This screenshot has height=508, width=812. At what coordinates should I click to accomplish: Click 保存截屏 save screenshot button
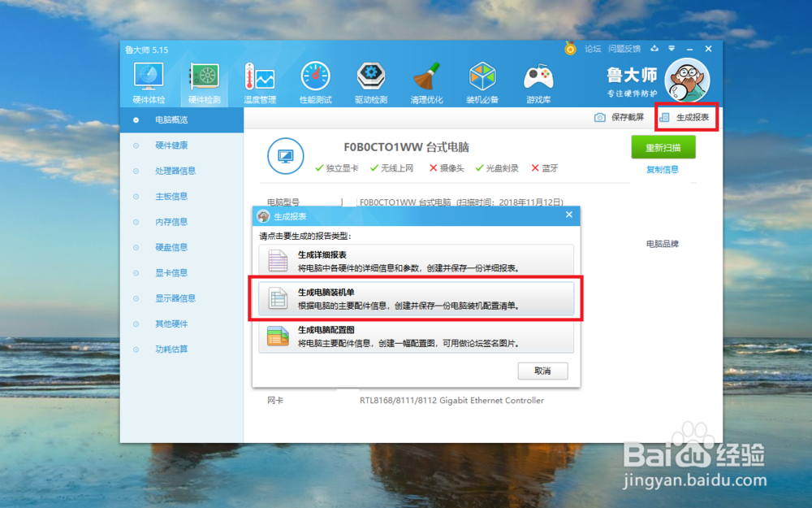point(620,117)
